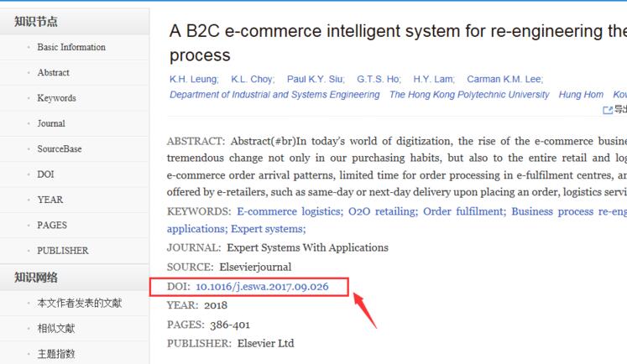Click the Expert systems keyword
Viewport: 627px width, 364px height.
(268, 228)
